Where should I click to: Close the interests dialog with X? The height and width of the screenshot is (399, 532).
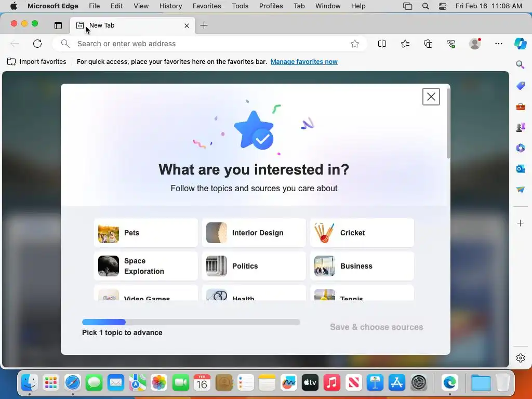431,97
